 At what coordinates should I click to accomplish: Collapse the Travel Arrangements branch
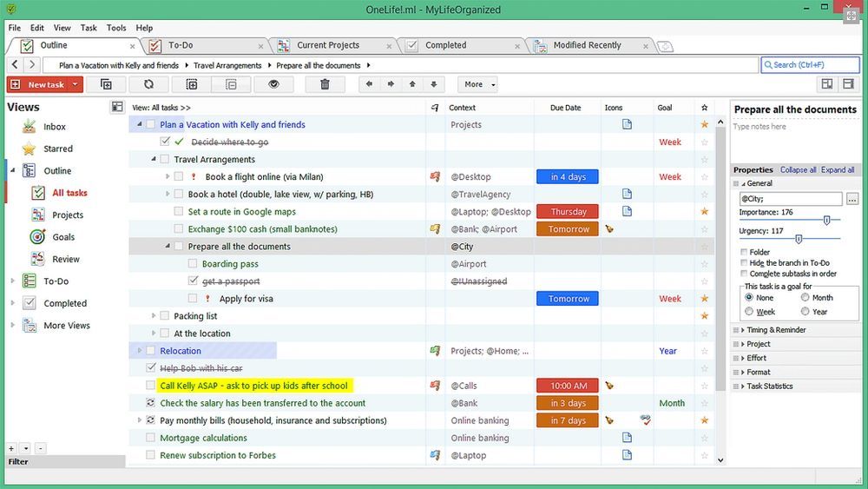click(x=154, y=160)
